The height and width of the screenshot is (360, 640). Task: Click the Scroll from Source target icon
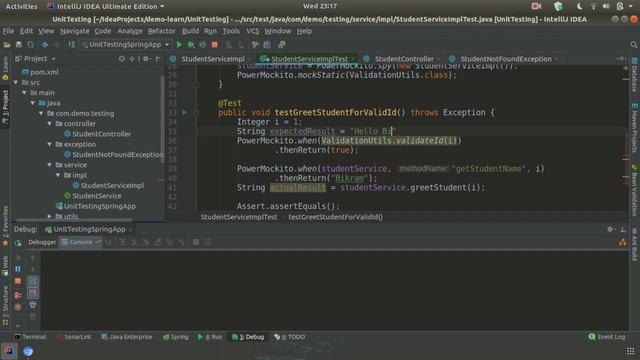click(122, 59)
